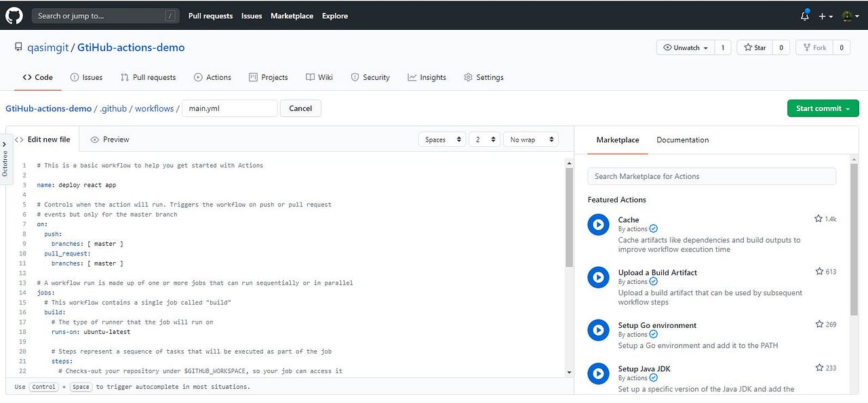
Task: Click the repository book icon beside qasimgit
Action: [18, 47]
